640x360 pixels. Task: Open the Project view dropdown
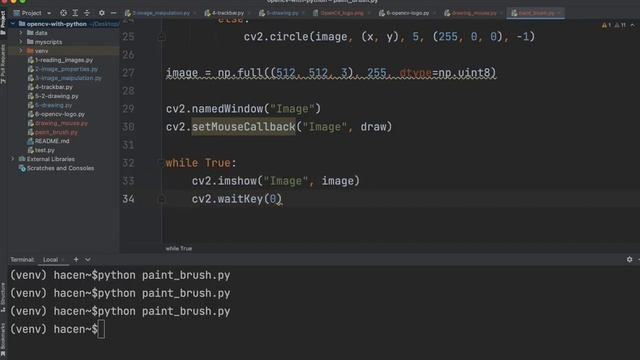[49, 13]
